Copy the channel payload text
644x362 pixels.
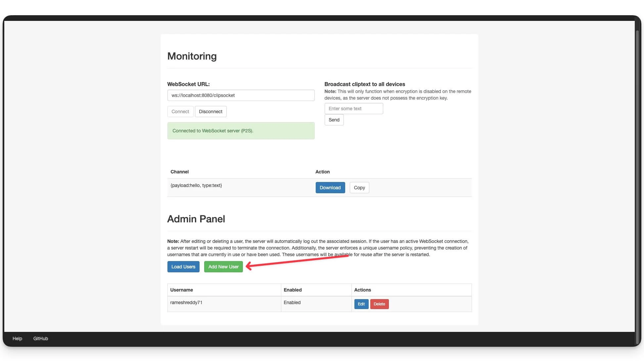point(359,188)
